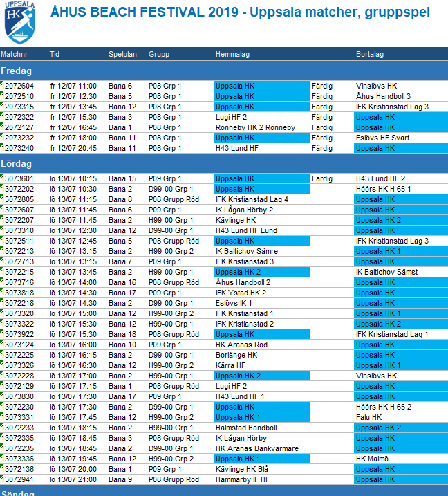Click the Grupp column header

(x=159, y=54)
